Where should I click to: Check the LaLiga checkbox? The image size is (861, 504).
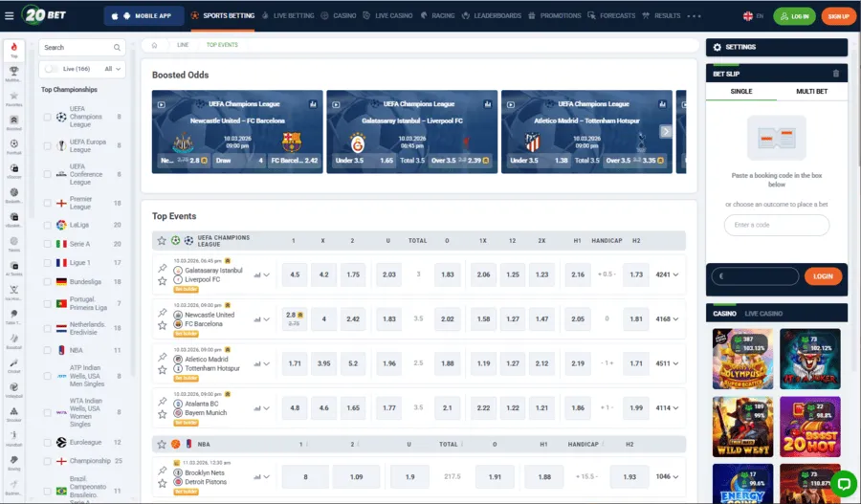[x=47, y=225]
